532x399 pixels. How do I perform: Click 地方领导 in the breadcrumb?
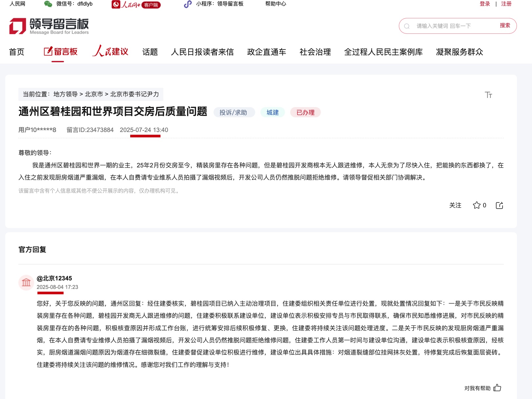click(66, 94)
